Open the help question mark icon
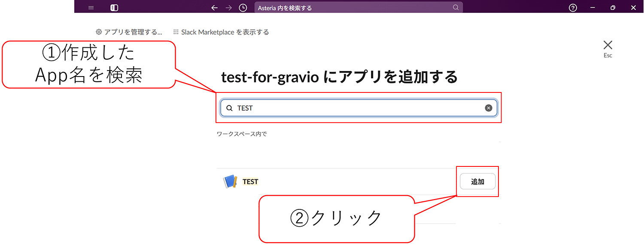644x249 pixels. [x=573, y=8]
